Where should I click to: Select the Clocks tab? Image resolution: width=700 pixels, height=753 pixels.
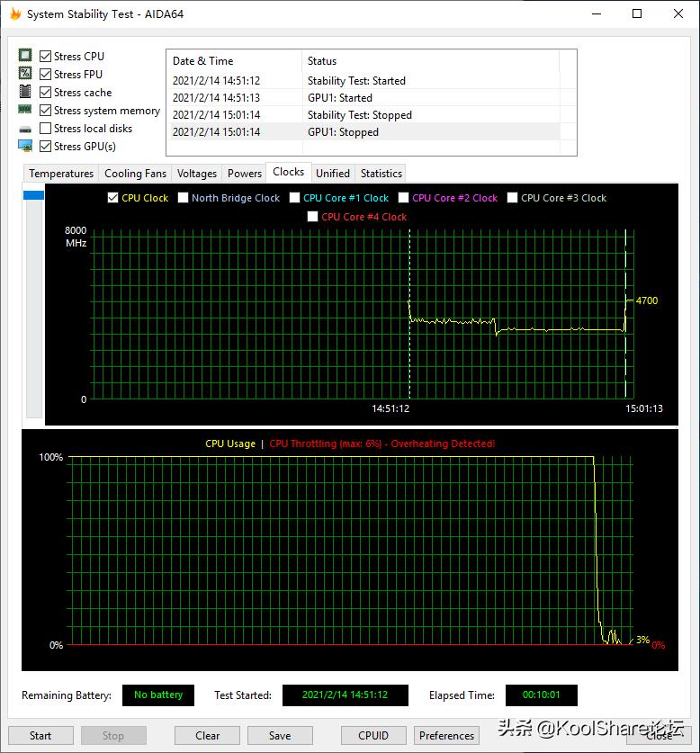point(288,172)
